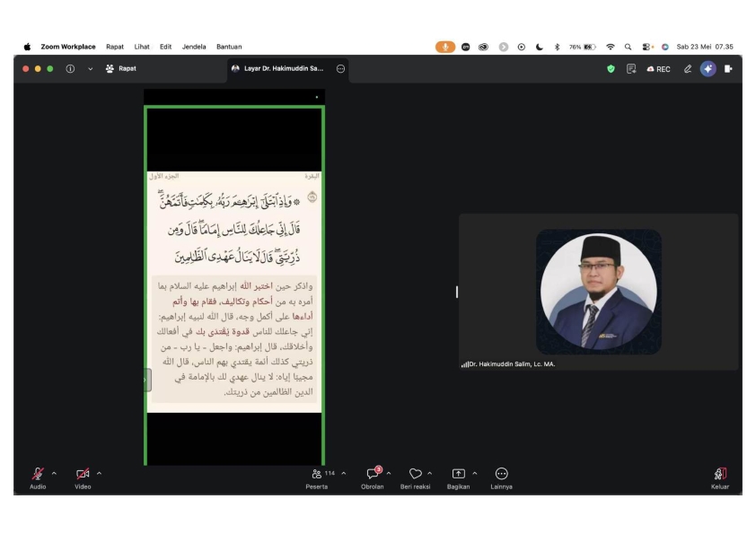Start Video camera
The height and width of the screenshot is (534, 756).
point(83,477)
